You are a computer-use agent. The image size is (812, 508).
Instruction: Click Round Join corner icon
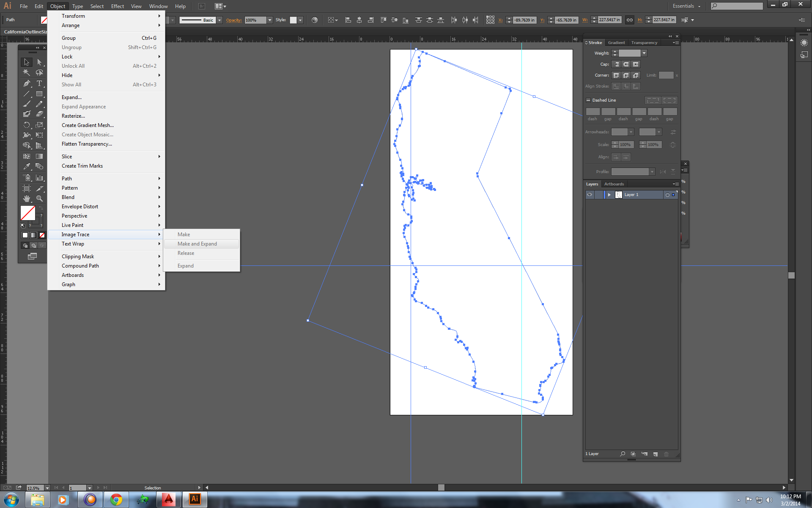626,75
